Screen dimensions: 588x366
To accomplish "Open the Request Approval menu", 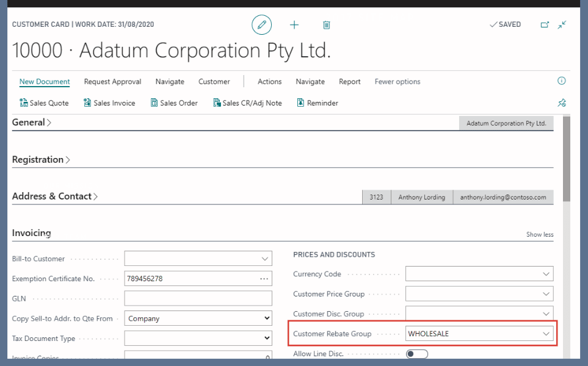I will 112,82.
